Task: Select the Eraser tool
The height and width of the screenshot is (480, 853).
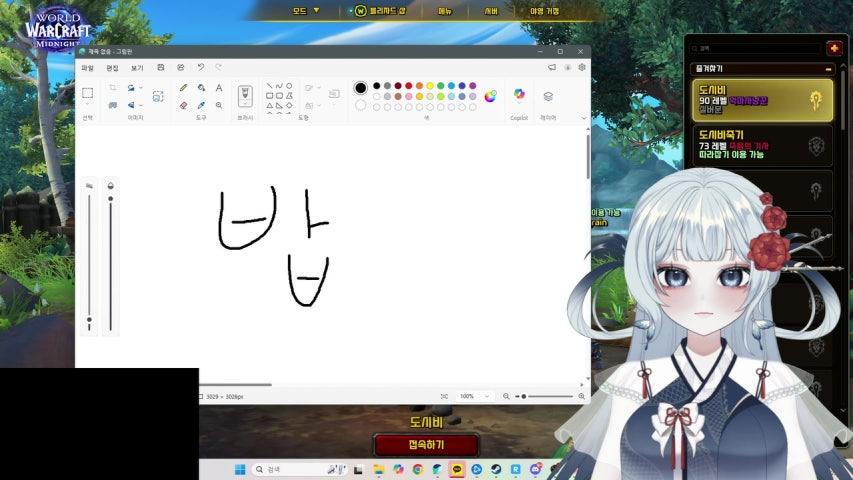Action: (184, 105)
